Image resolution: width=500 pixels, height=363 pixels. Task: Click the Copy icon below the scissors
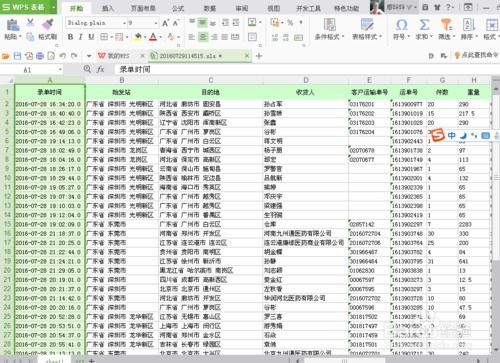[x=30, y=37]
